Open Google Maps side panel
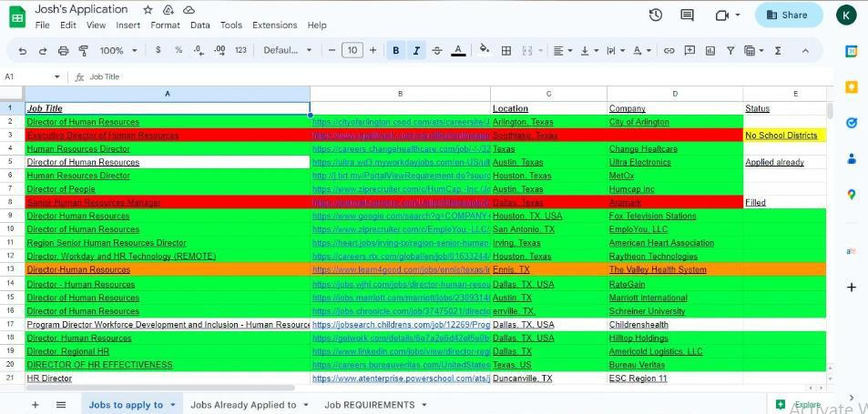This screenshot has height=414, width=868. (852, 194)
